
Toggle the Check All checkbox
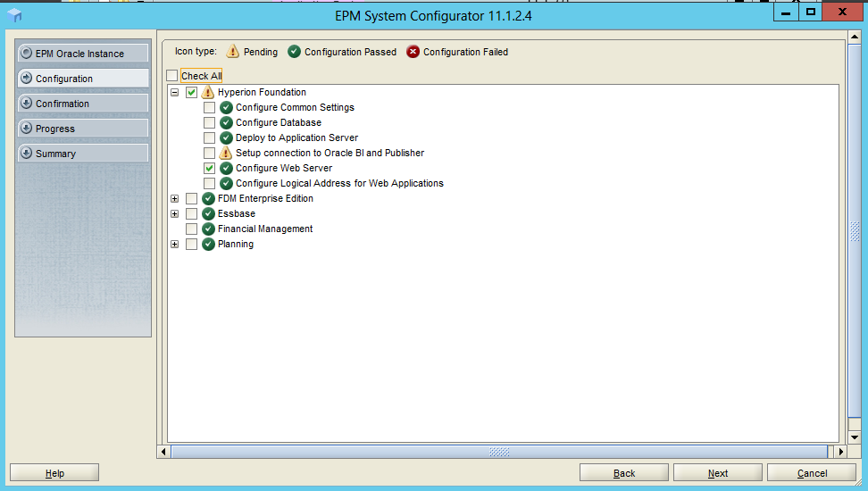(172, 76)
